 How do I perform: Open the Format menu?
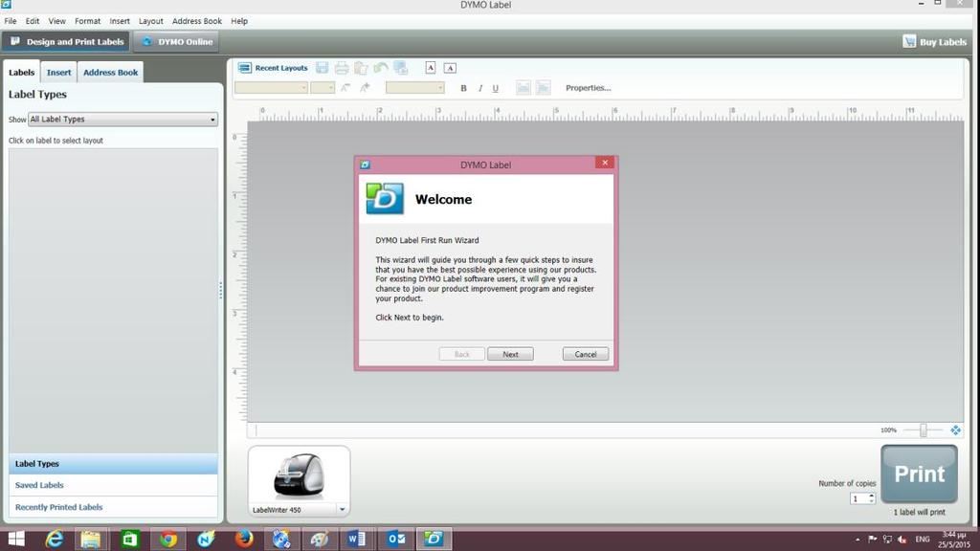click(87, 21)
